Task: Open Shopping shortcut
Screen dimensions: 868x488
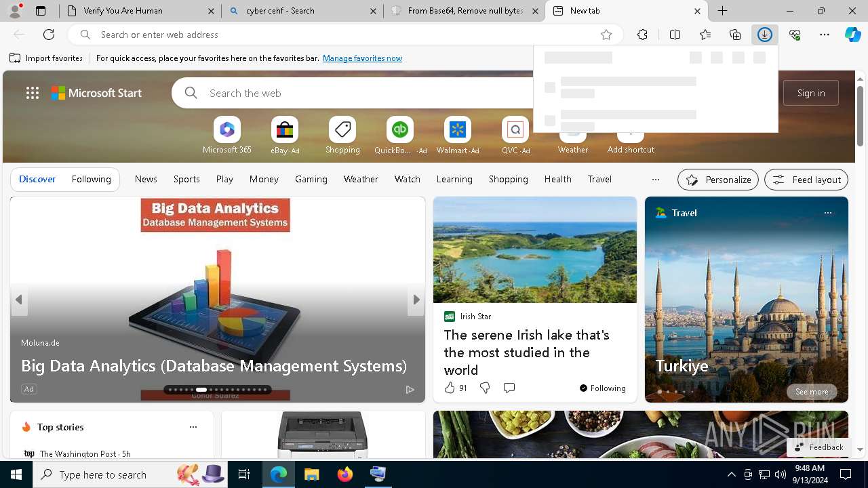Action: tap(342, 135)
